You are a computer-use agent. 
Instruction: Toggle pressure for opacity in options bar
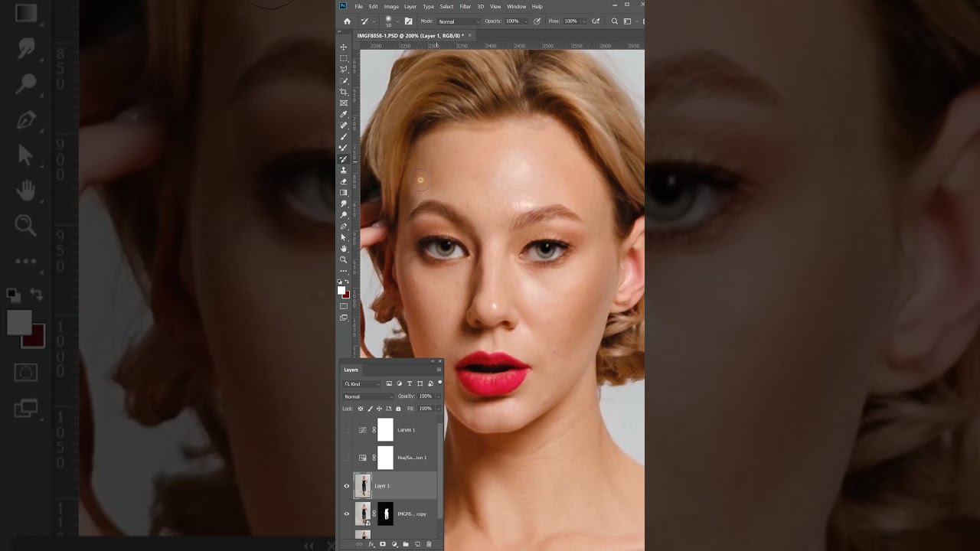pyautogui.click(x=537, y=21)
